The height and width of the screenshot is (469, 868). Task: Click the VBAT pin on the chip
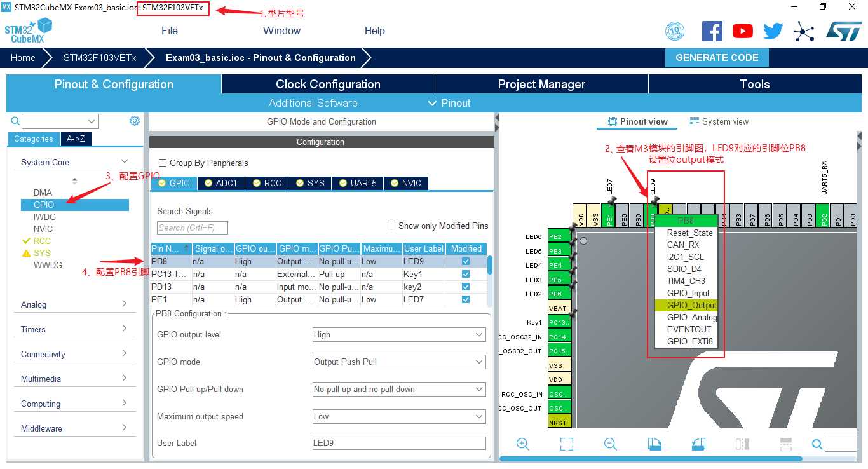[560, 308]
